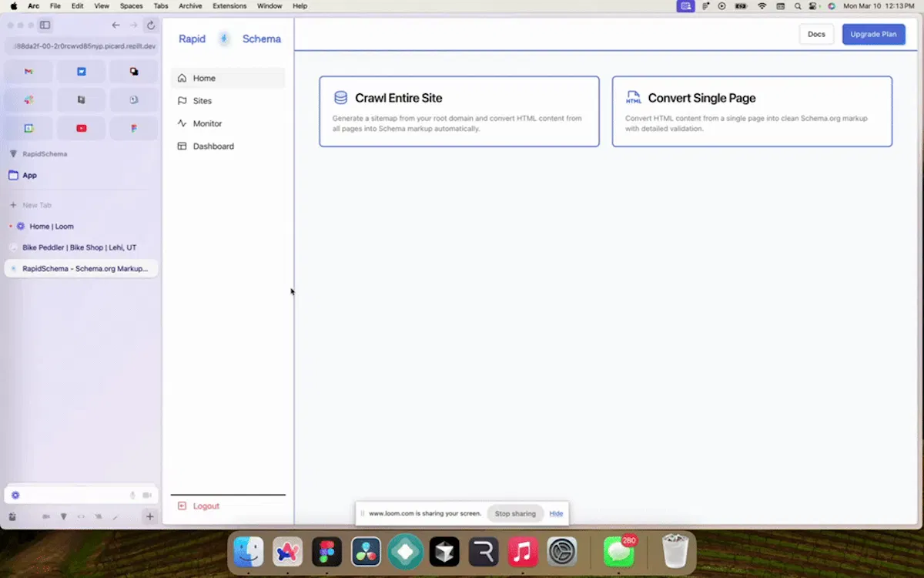This screenshot has width=924, height=578.
Task: Open the YouTube pinned favorite
Action: [x=81, y=128]
